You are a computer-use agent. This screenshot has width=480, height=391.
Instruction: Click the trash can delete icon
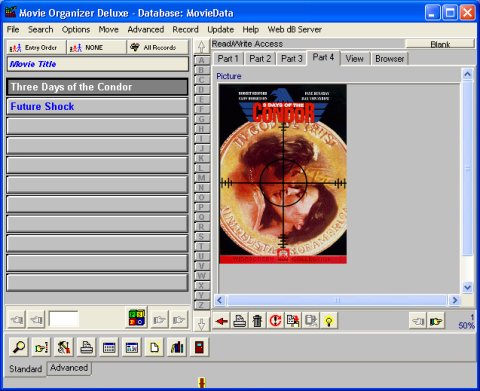pyautogui.click(x=257, y=321)
